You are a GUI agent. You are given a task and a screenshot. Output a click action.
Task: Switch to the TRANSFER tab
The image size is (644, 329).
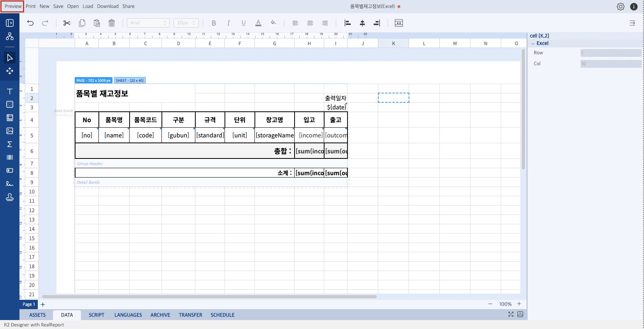coord(191,315)
